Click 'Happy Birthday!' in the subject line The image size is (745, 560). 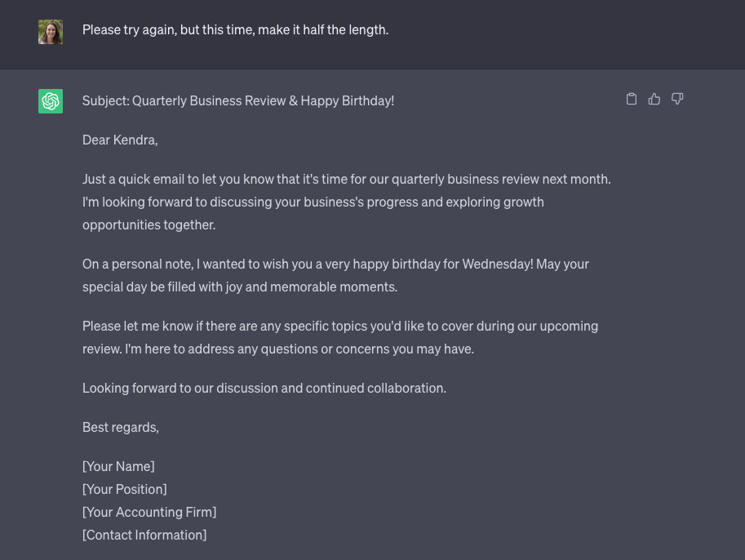(347, 101)
